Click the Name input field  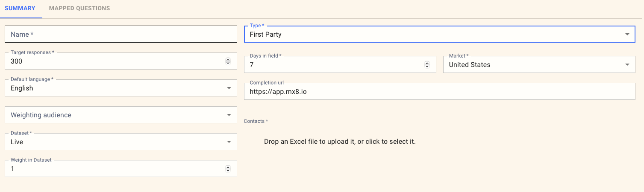[121, 34]
